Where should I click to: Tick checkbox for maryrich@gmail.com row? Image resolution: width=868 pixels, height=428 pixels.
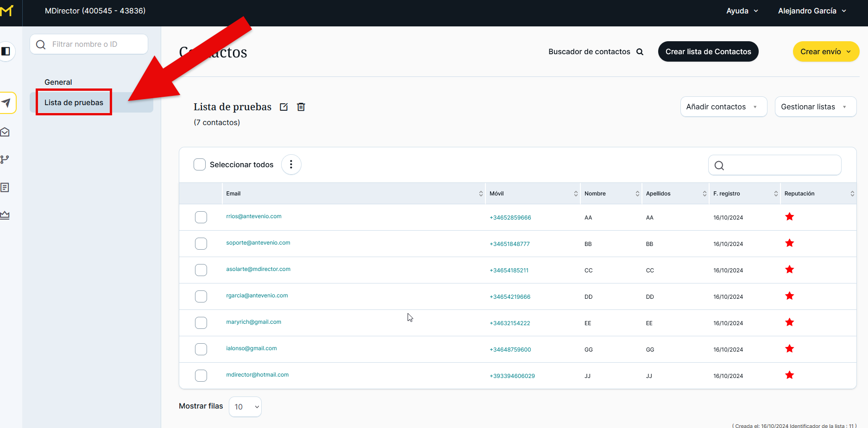pyautogui.click(x=201, y=323)
